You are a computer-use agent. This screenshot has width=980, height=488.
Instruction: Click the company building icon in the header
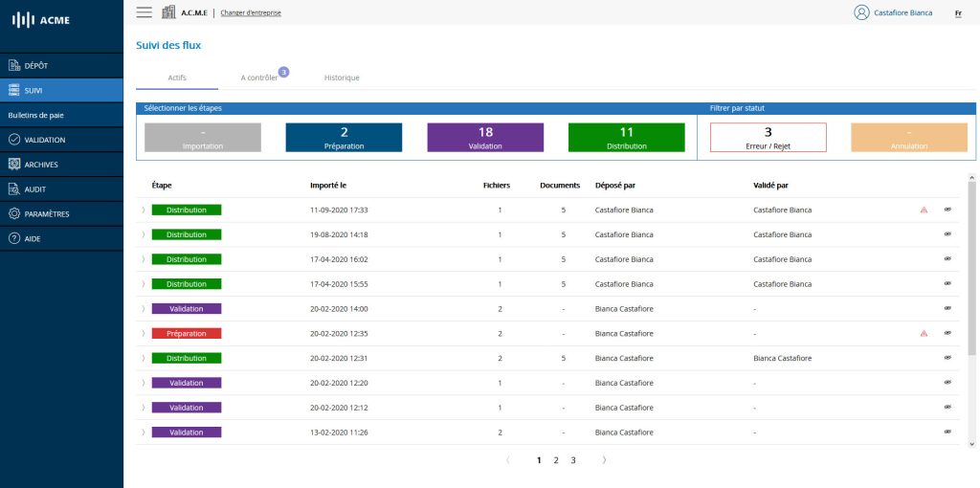[168, 12]
